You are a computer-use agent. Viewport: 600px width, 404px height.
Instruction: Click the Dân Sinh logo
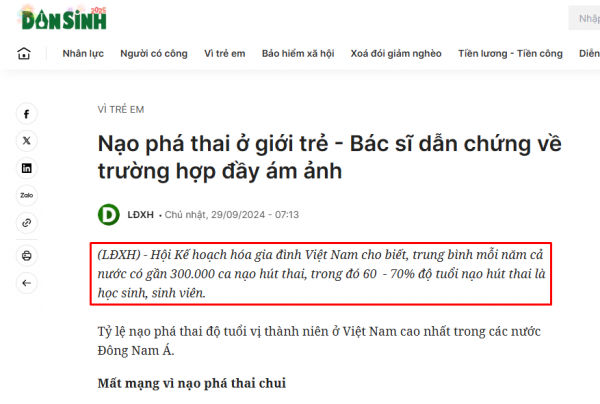(64, 18)
